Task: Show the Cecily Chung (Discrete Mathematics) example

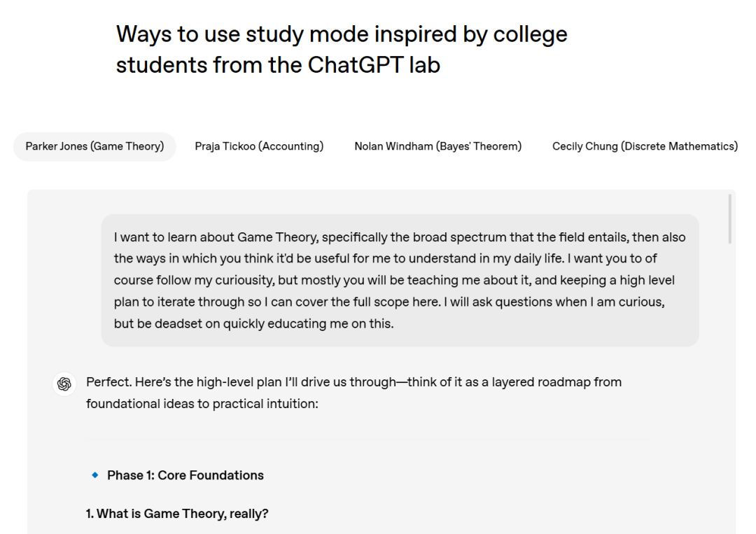Action: tap(645, 146)
